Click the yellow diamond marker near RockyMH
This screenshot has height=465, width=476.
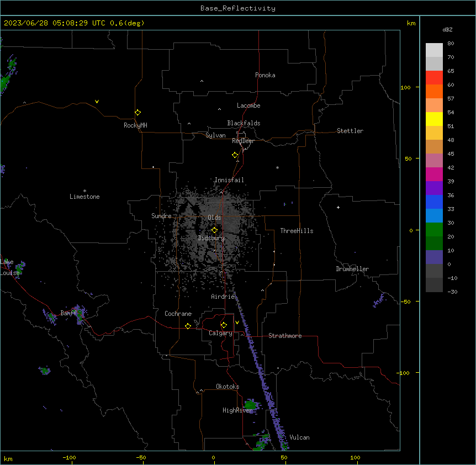tap(137, 113)
